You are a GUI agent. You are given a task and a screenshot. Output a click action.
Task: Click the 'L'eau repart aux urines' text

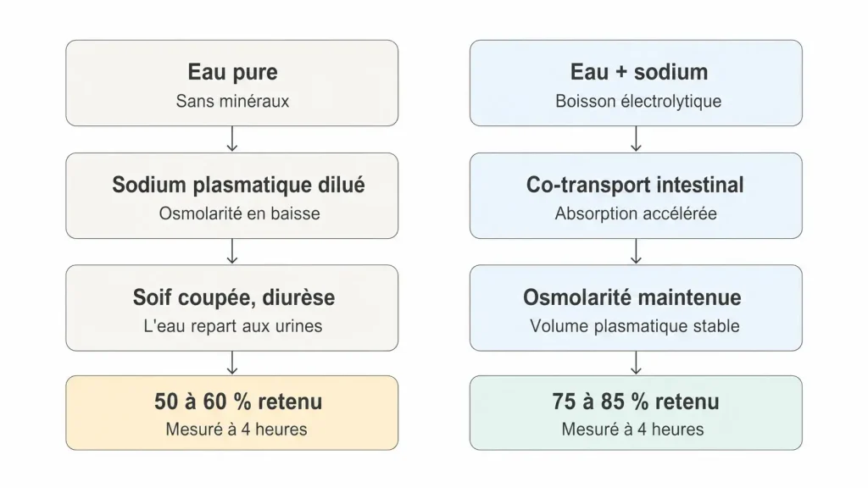[x=233, y=326]
